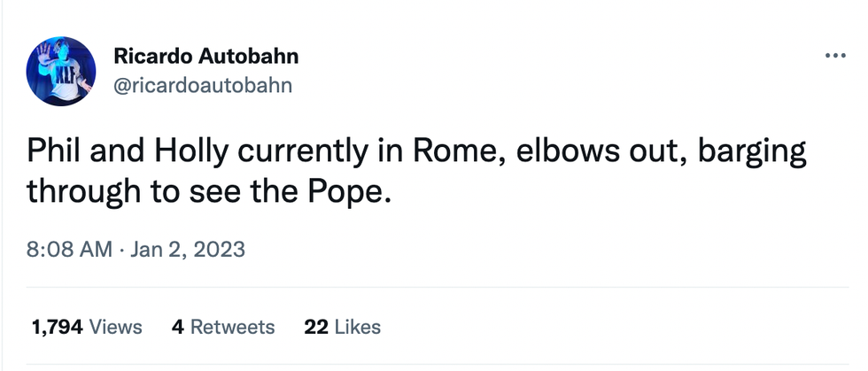Image resolution: width=868 pixels, height=371 pixels.
Task: Click the bold number 4 before Retweets
Action: [178, 327]
